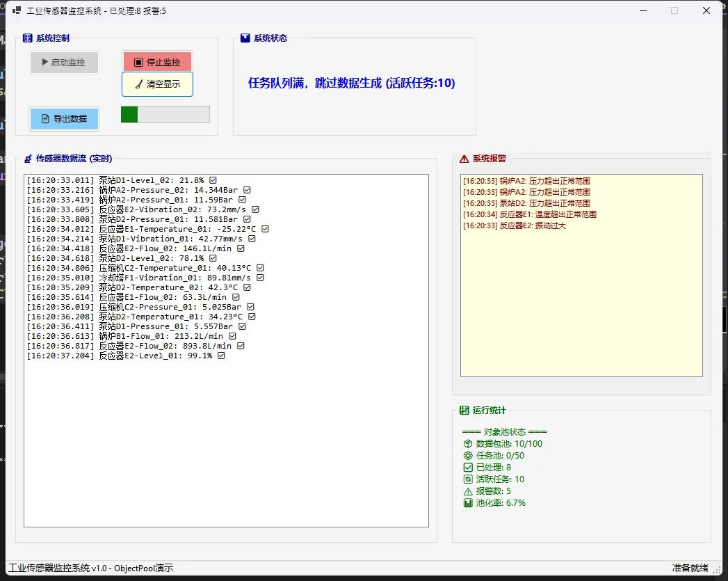Click the 已处理 checkmark icon
Viewport: 728px width, 581px height.
[x=468, y=468]
